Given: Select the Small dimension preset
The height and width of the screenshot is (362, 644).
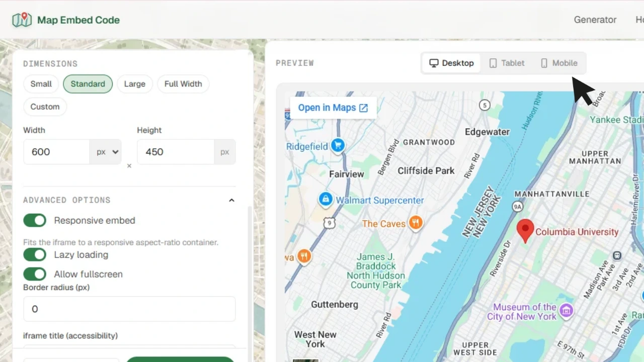Looking at the screenshot, I should [41, 84].
